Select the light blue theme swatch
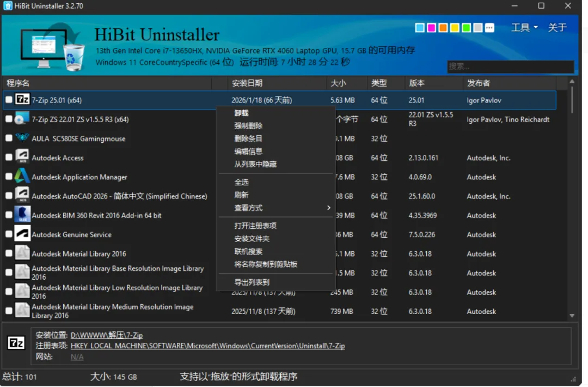The image size is (588, 387). pos(420,28)
